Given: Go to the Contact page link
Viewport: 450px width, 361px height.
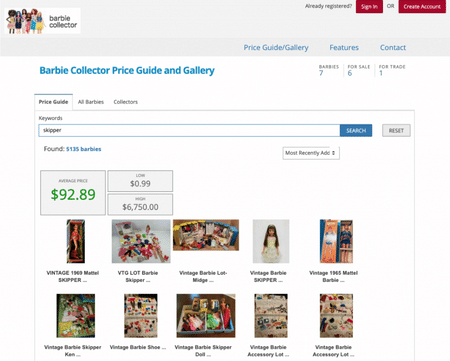Looking at the screenshot, I should click(x=393, y=47).
